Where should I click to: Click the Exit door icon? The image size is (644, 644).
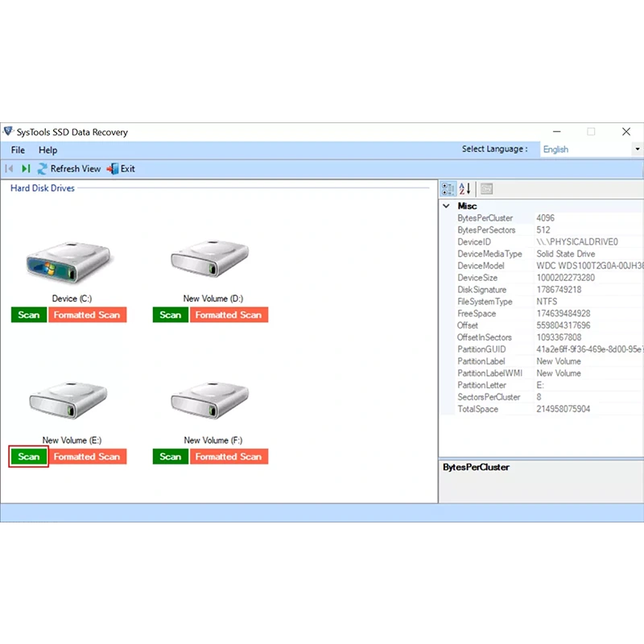point(113,169)
